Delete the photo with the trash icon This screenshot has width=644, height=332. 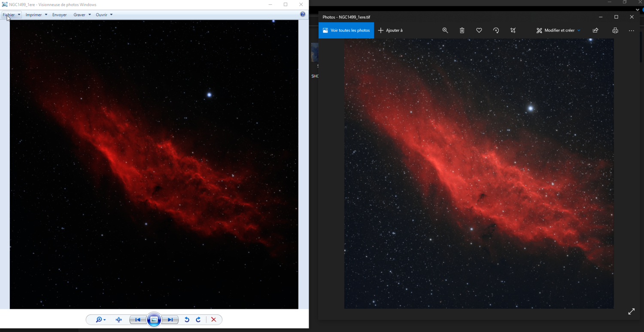pos(462,30)
